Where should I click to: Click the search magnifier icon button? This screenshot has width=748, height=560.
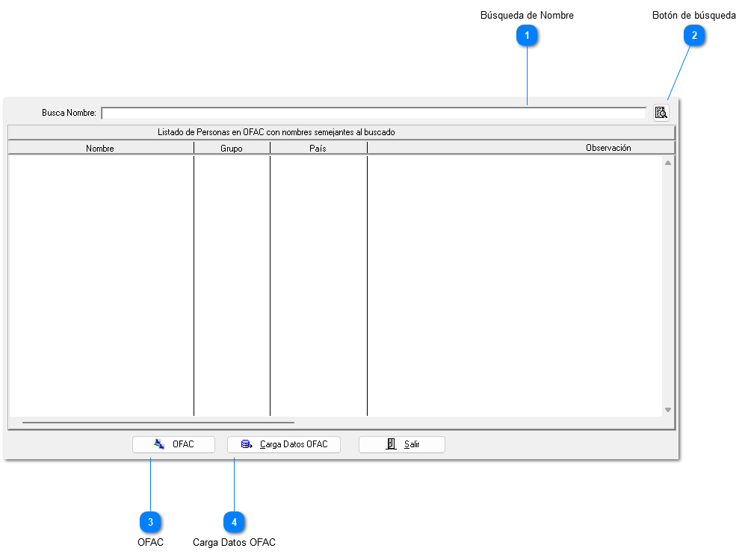click(x=661, y=113)
